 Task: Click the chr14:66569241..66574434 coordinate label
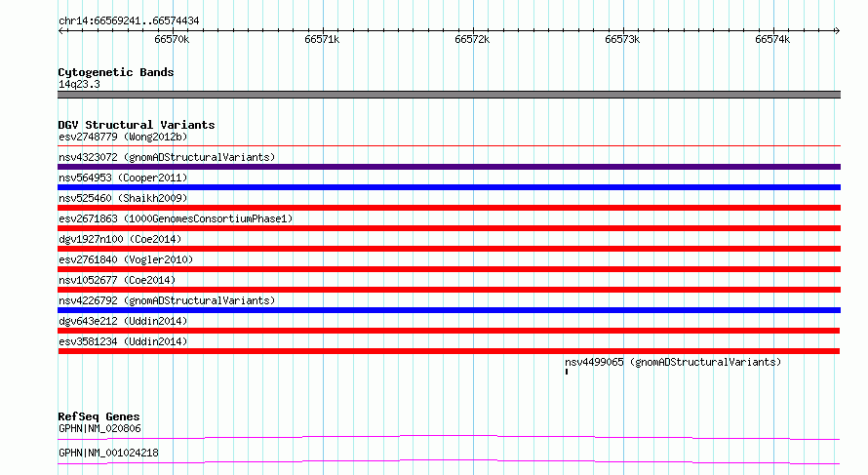(129, 20)
